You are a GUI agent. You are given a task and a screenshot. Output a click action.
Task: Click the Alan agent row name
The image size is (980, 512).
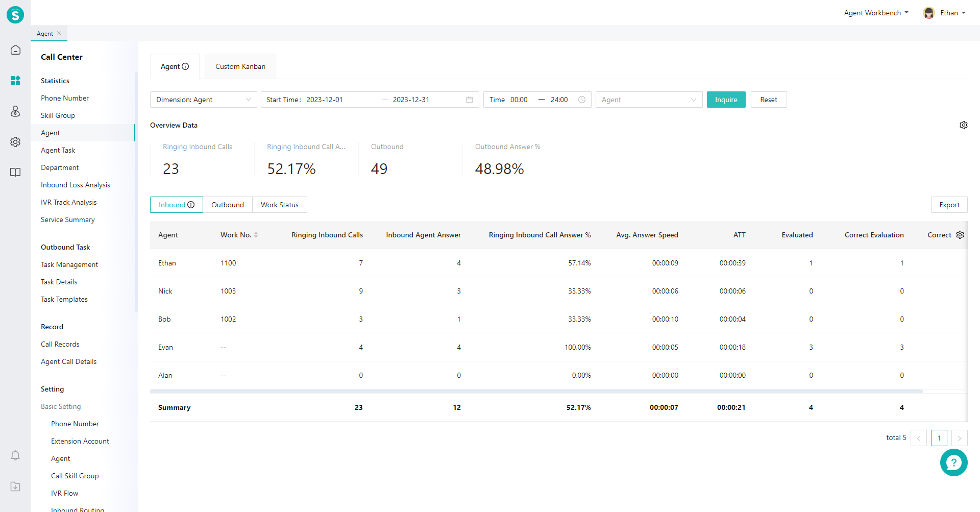click(x=165, y=375)
